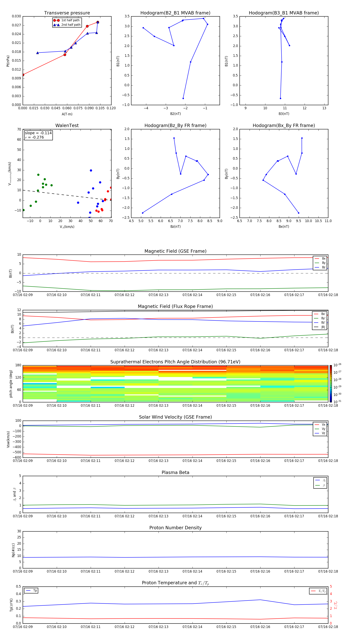The height and width of the screenshot is (644, 351).
Task: Click 'Solar Wind Velocity (GSE Frame)' title
Action: [175, 417]
